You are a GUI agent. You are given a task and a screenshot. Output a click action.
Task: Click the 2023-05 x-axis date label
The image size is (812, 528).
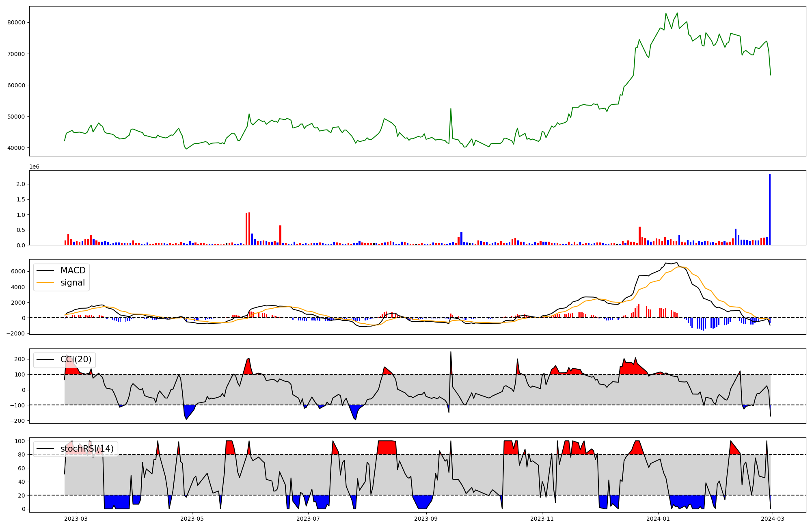click(192, 519)
